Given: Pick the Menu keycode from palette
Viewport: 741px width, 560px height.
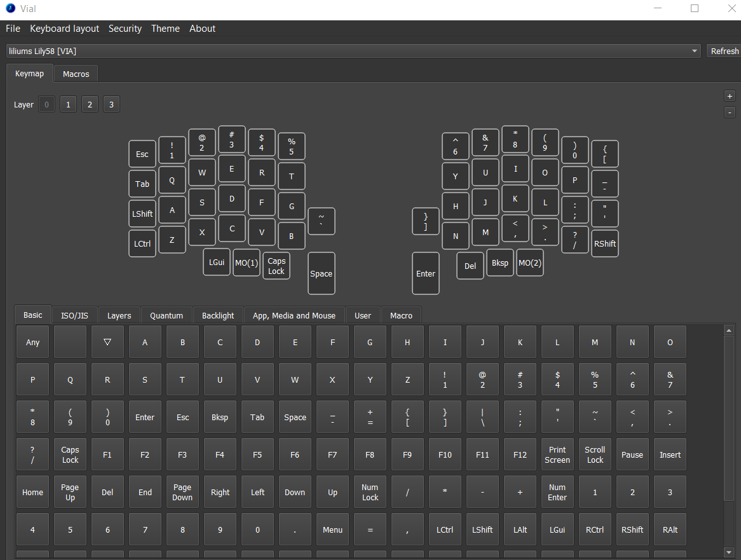Looking at the screenshot, I should 333,529.
